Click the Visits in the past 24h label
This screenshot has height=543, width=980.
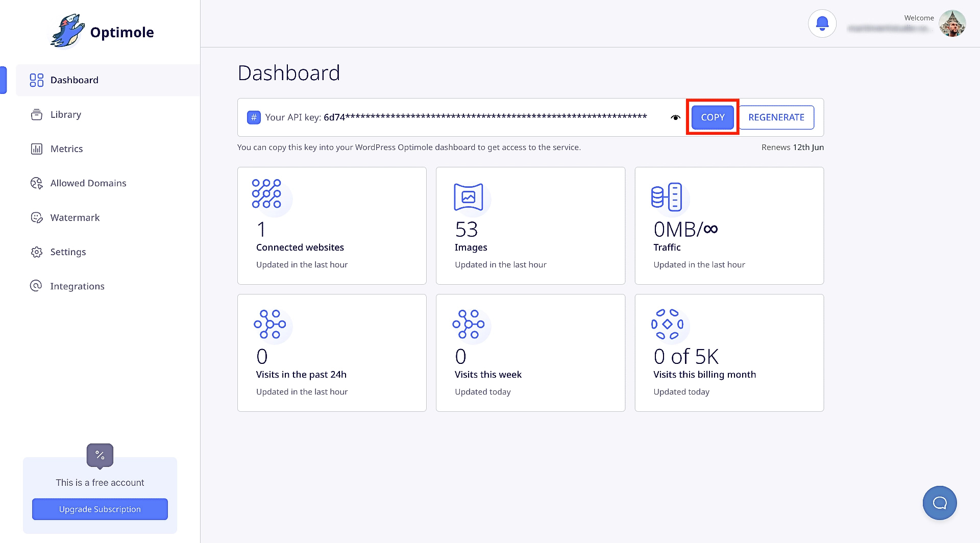point(301,375)
